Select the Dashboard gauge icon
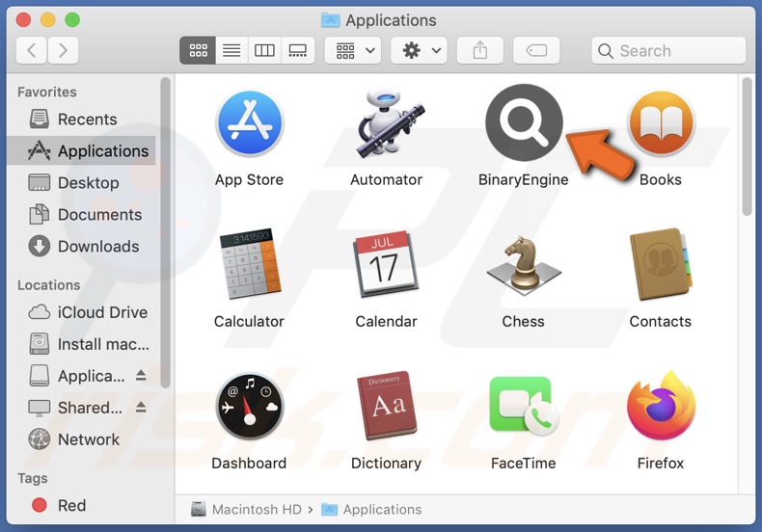 [x=249, y=406]
